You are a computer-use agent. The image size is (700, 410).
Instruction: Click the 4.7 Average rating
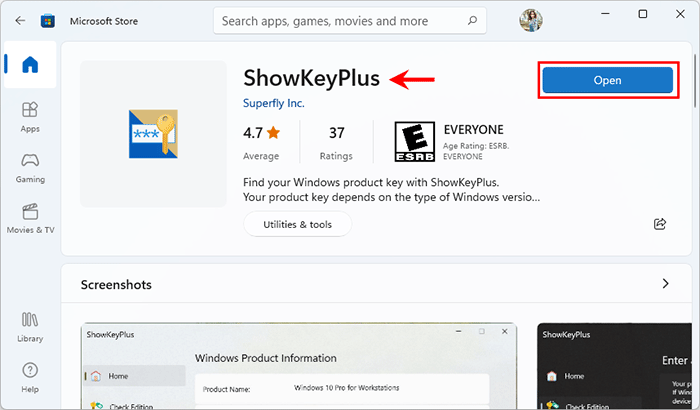tap(261, 142)
